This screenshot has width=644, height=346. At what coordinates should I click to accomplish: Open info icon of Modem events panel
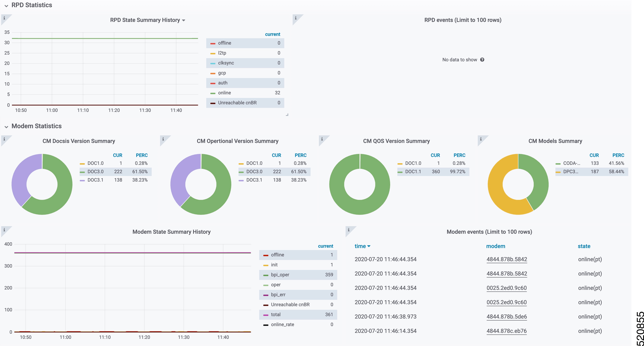pyautogui.click(x=349, y=230)
